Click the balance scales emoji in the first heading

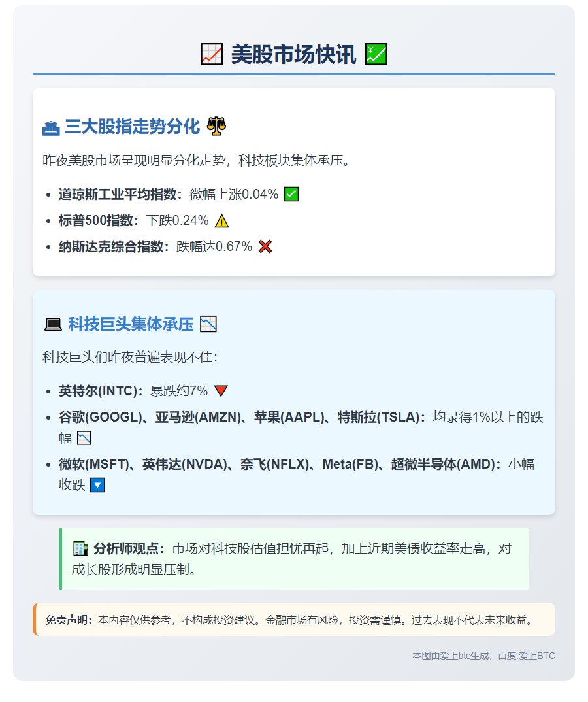[x=216, y=126]
